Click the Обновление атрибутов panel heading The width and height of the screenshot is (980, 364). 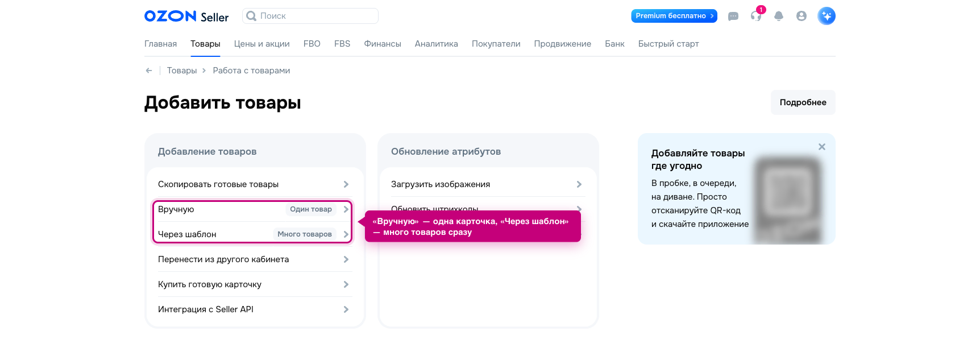click(x=446, y=151)
